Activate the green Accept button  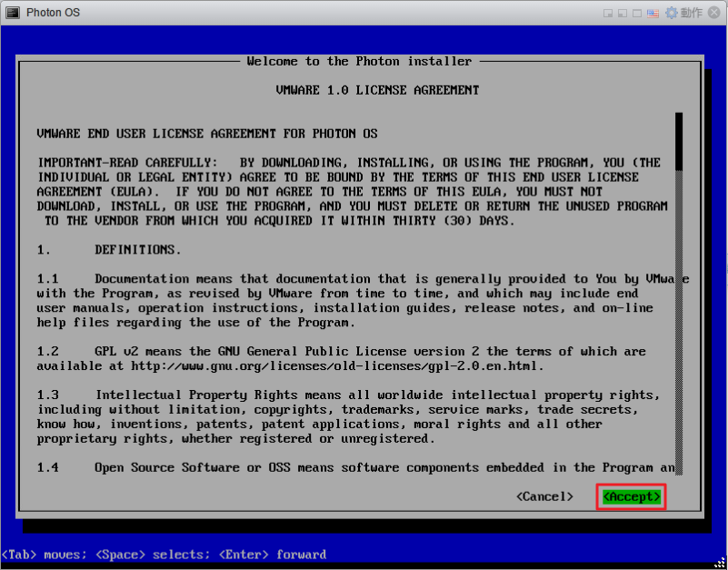point(632,496)
